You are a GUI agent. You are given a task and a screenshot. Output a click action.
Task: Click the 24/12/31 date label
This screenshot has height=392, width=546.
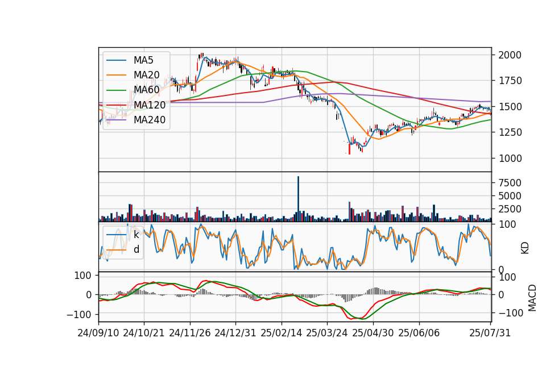(x=235, y=333)
